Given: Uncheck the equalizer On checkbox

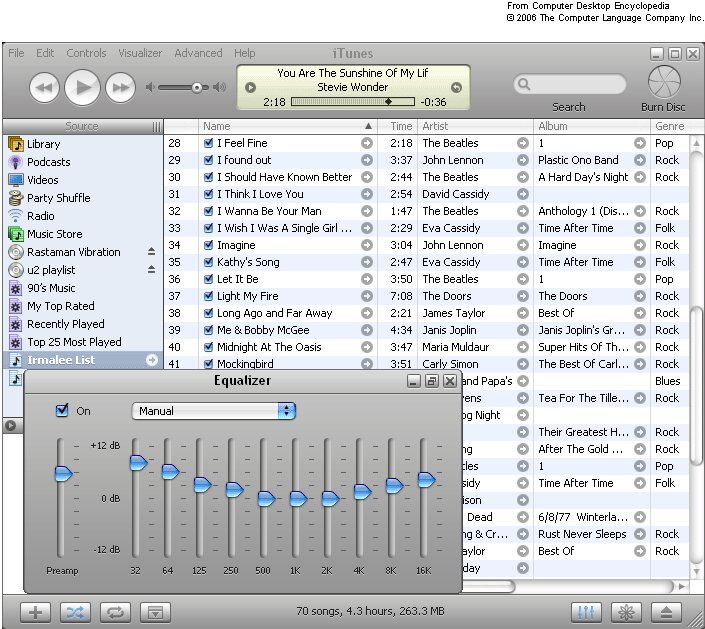Looking at the screenshot, I should (62, 410).
